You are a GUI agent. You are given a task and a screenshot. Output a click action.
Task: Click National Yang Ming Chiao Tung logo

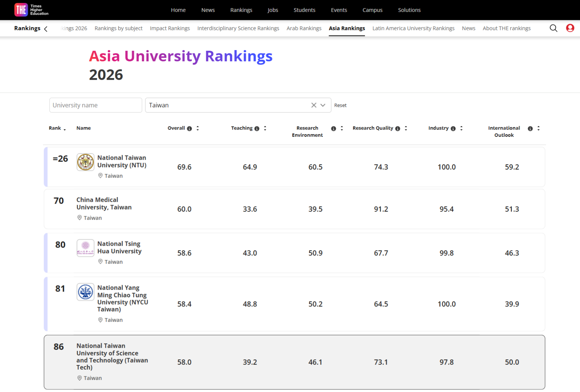click(85, 292)
